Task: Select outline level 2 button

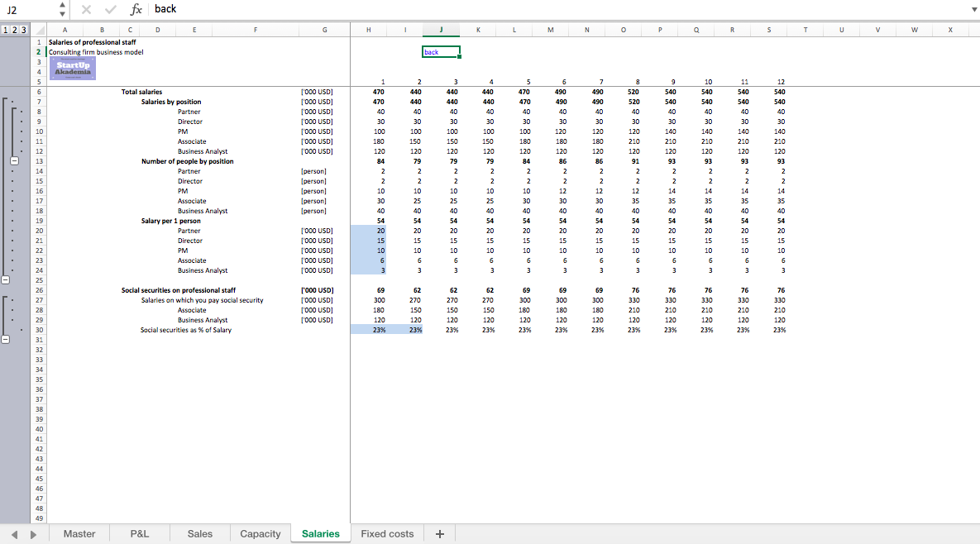Action: [13, 29]
